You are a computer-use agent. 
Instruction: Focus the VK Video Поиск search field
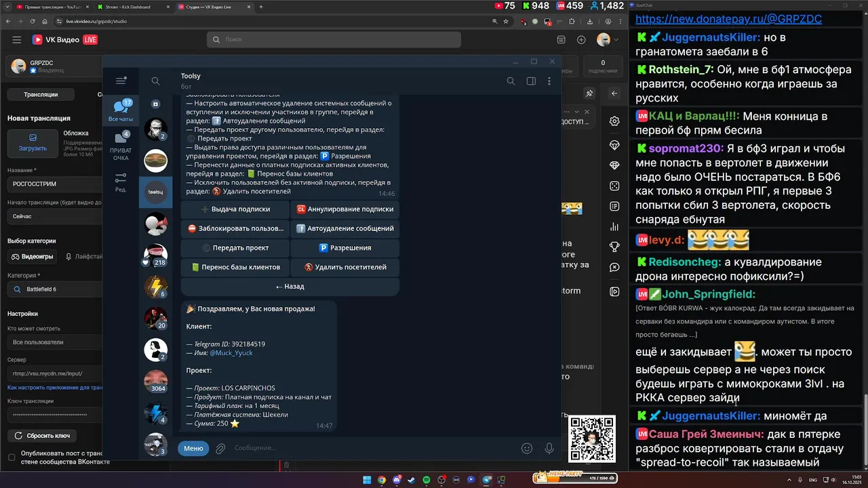[x=334, y=39]
